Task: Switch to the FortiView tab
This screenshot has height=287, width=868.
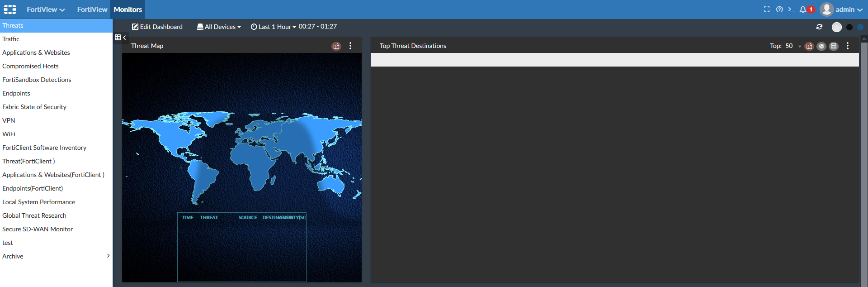Action: click(92, 9)
